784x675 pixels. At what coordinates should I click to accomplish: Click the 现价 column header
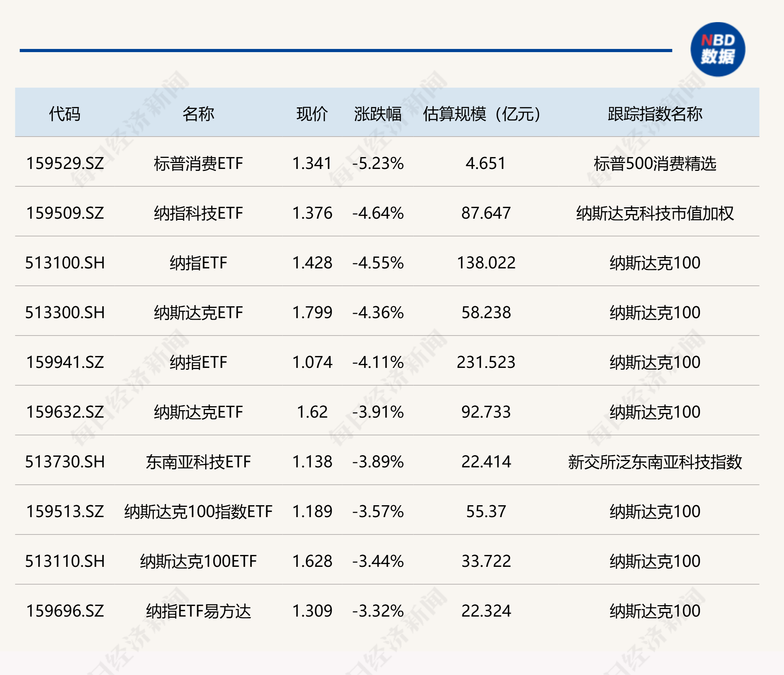click(x=312, y=114)
